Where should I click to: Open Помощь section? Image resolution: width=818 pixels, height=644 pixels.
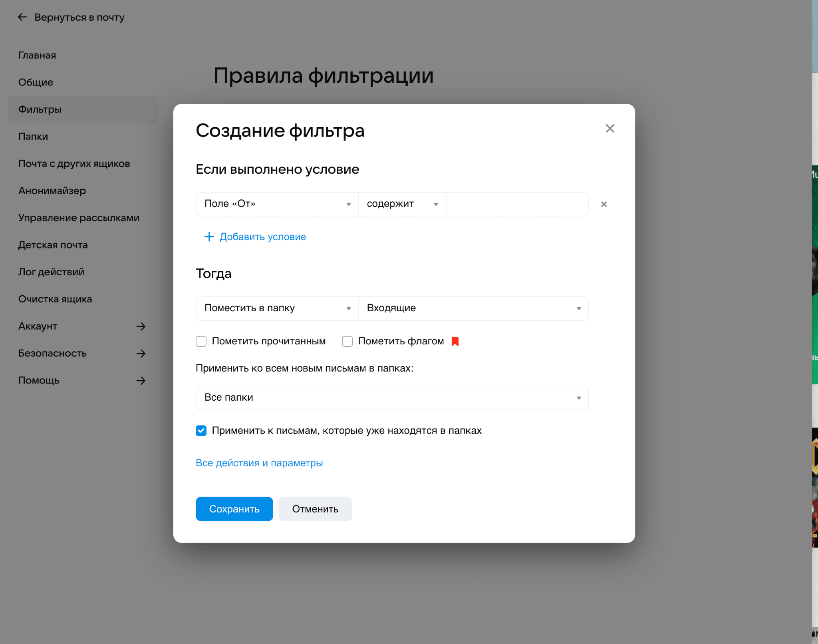tap(39, 381)
